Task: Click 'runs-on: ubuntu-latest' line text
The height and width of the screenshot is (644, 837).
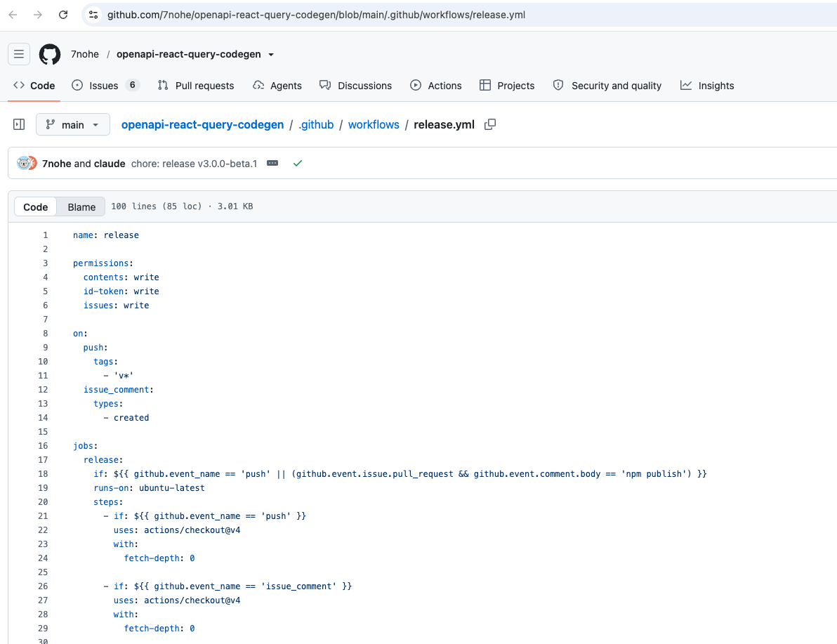Action: [149, 488]
